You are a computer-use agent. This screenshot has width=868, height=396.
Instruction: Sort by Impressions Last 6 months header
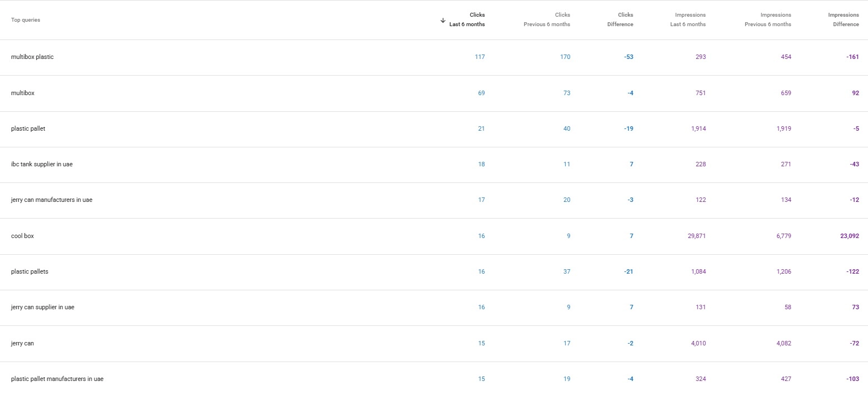coord(688,19)
